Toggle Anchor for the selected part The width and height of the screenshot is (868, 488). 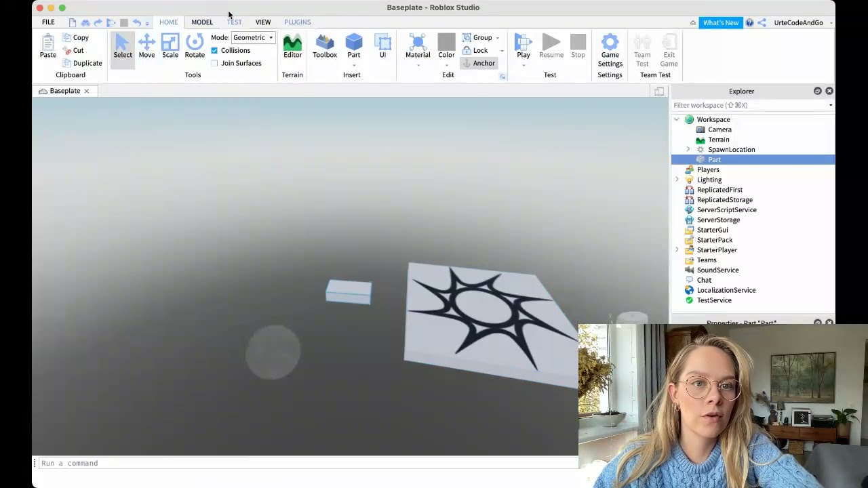click(478, 63)
